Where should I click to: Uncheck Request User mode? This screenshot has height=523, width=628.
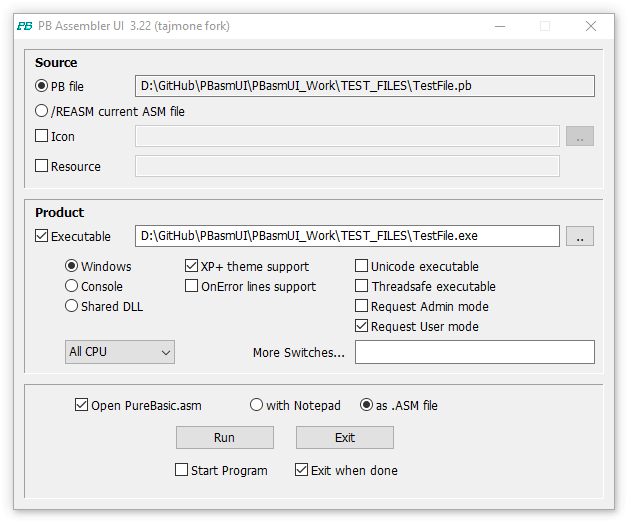361,326
